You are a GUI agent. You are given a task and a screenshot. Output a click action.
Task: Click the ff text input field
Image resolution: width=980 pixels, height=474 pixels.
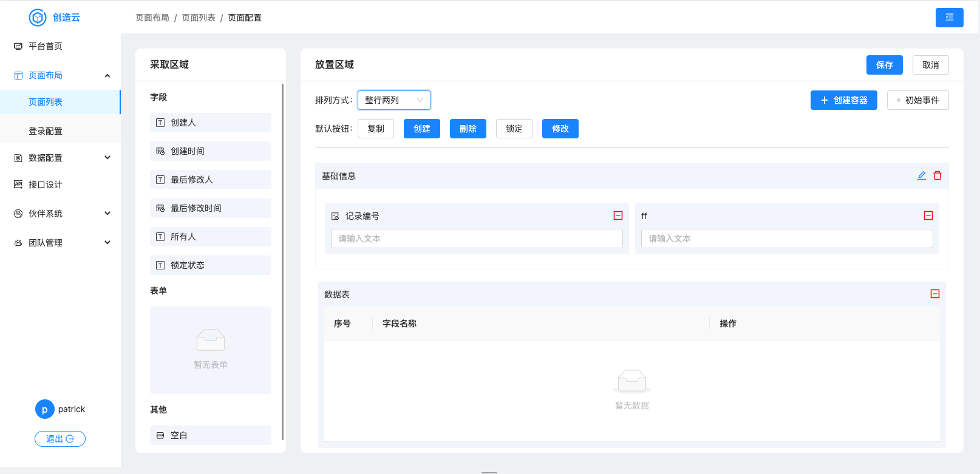click(787, 239)
